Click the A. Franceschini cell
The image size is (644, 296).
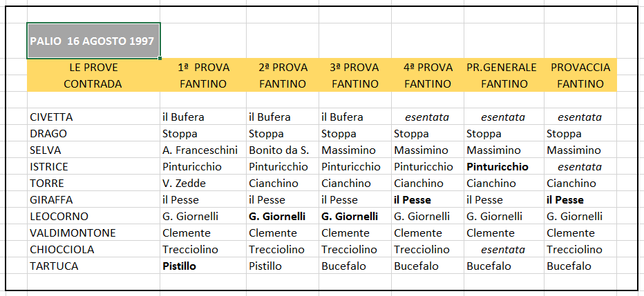point(203,150)
